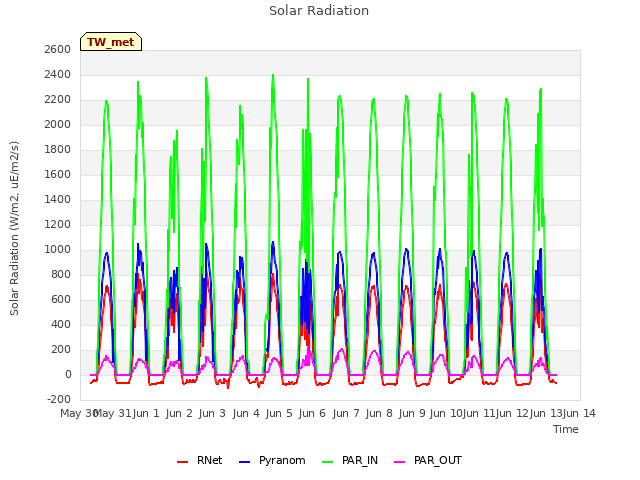Click the Jun 1 x-axis date label
The width and height of the screenshot is (640, 480).
146,413
